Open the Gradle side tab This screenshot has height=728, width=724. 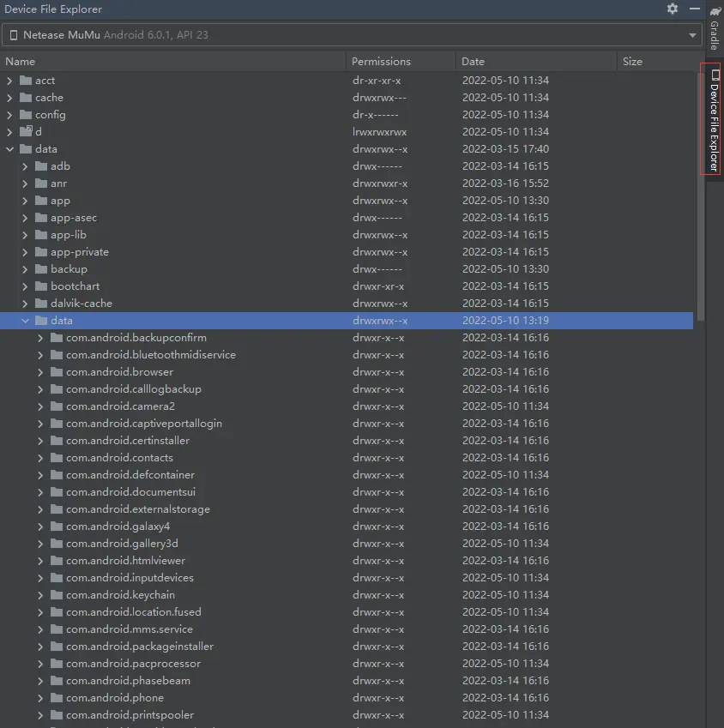coord(714,34)
